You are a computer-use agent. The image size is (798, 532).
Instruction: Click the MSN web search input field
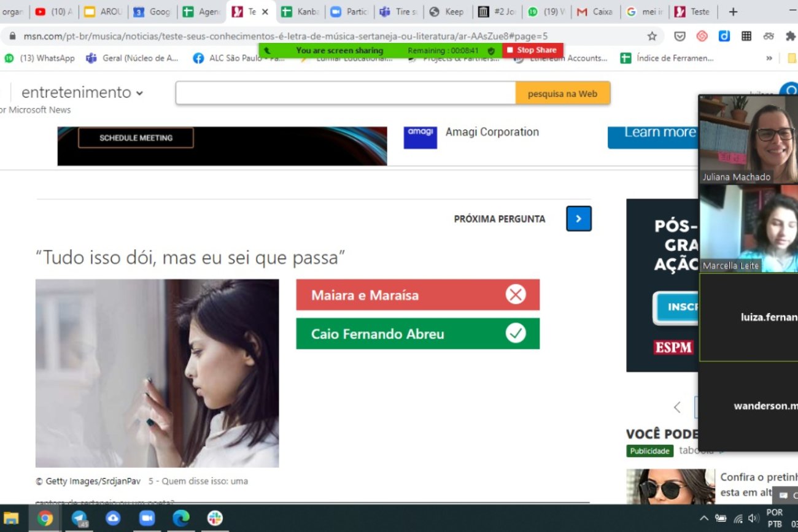tap(346, 93)
